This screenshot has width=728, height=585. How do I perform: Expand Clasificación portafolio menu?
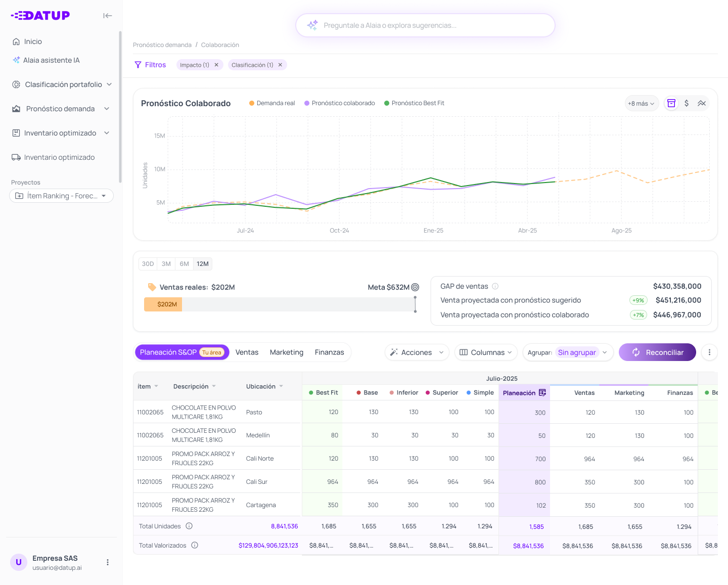[x=62, y=84]
